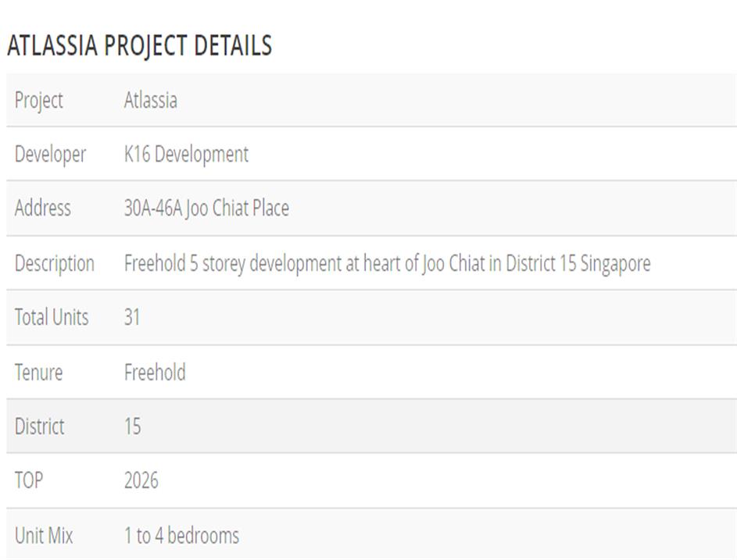The width and height of the screenshot is (737, 560).
Task: Click the Freehold 5 storey development description
Action: pyautogui.click(x=387, y=263)
